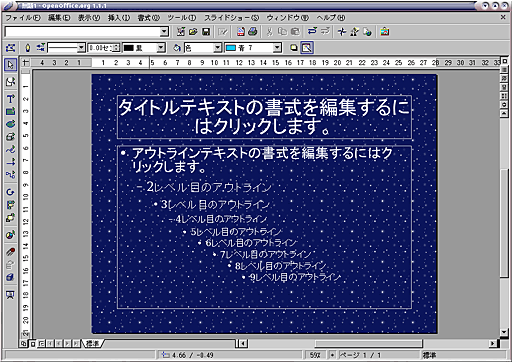Open the Line properties pen icon

28,48
